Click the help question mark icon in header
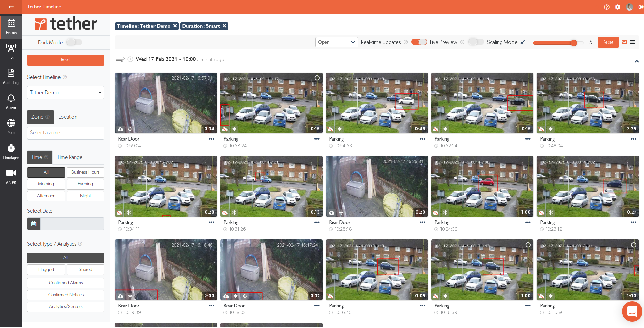This screenshot has height=328, width=644. [606, 7]
